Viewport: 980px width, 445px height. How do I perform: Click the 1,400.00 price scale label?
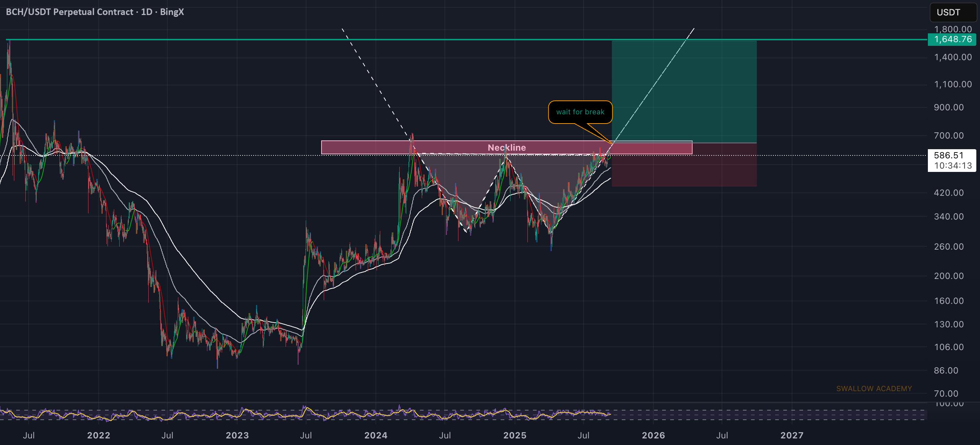[953, 57]
